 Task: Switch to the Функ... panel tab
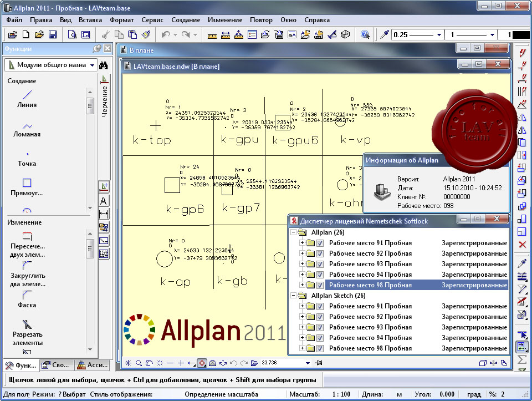(x=21, y=365)
